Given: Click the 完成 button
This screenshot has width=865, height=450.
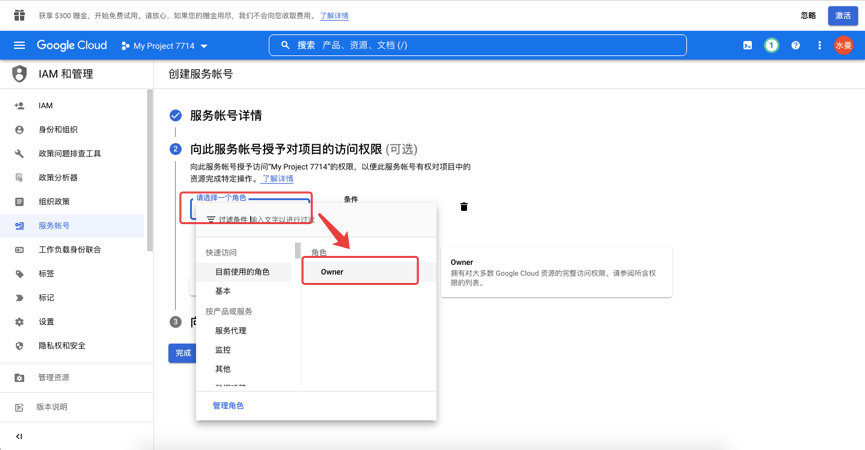Looking at the screenshot, I should tap(183, 353).
